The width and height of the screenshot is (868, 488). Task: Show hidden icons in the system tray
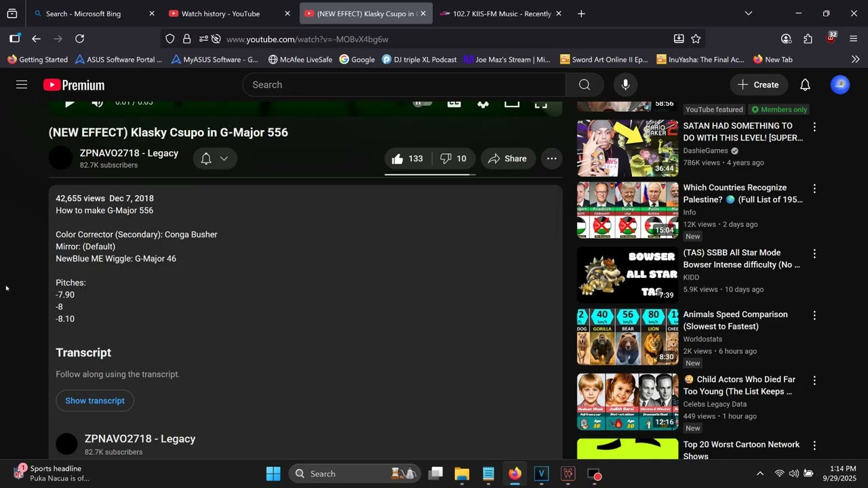[760, 474]
